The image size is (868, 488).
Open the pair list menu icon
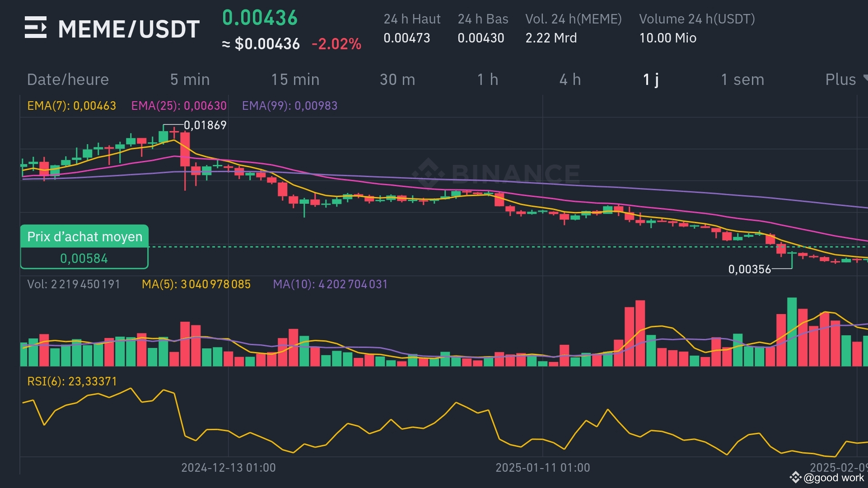coord(35,28)
